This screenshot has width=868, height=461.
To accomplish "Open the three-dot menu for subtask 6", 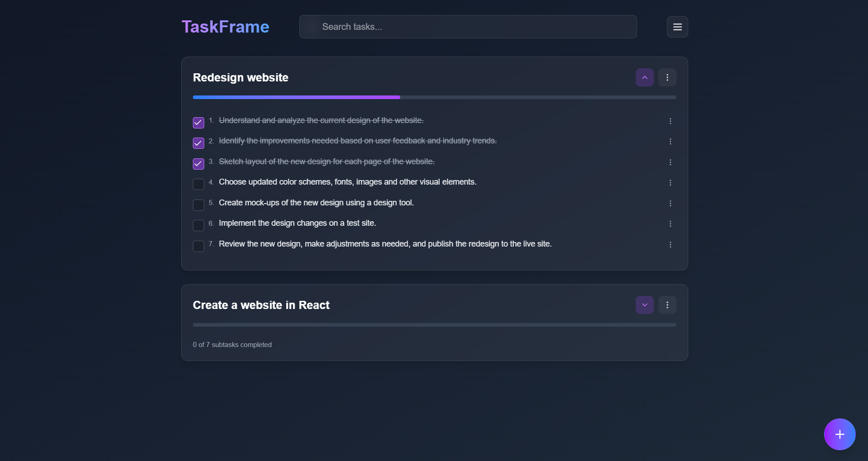I will (670, 224).
